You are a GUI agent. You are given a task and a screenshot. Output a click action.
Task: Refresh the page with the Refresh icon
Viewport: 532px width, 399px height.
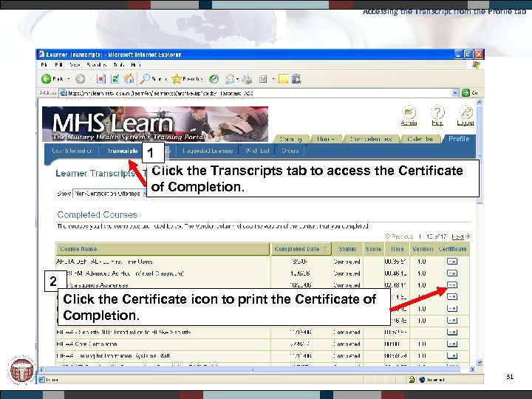point(115,78)
